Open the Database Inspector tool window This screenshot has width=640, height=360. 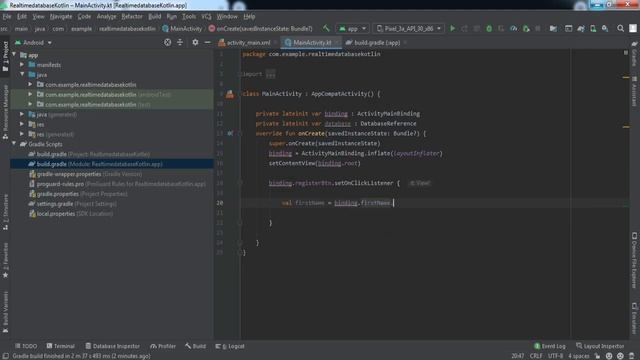click(x=112, y=346)
